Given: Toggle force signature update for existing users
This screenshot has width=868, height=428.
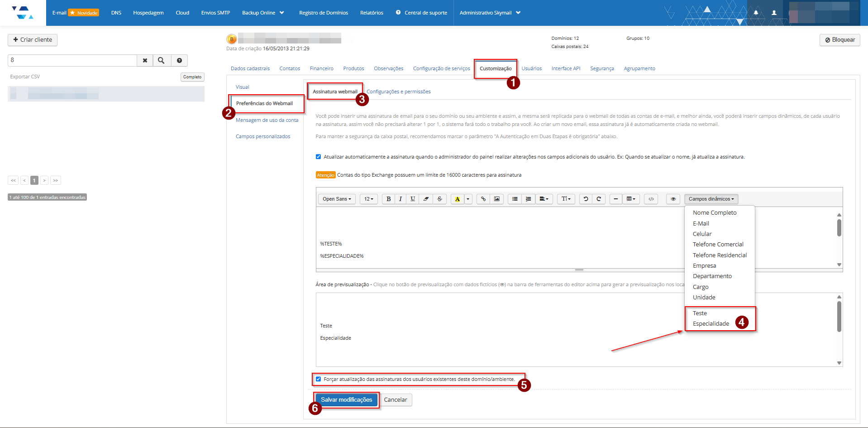Looking at the screenshot, I should 319,379.
